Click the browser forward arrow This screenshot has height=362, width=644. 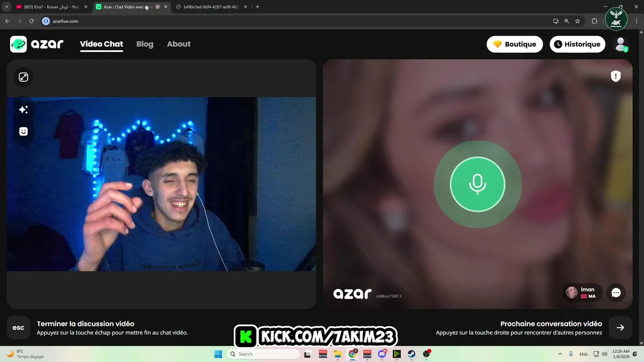pos(19,21)
